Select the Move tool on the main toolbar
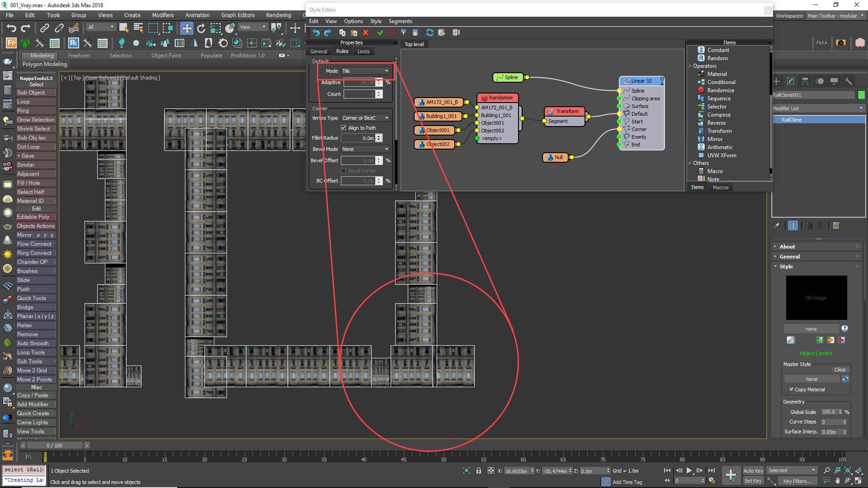The height and width of the screenshot is (488, 868). [x=187, y=28]
